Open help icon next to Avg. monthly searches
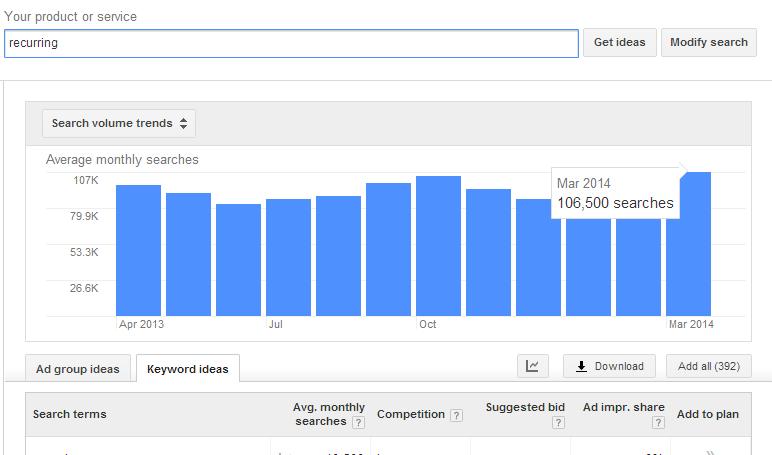Image resolution: width=772 pixels, height=455 pixels. point(358,422)
